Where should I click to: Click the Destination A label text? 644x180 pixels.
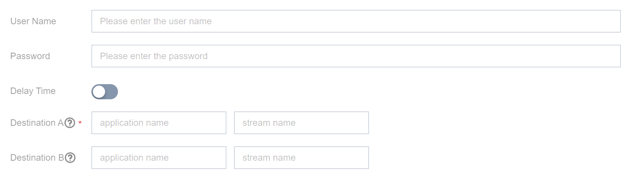36,123
